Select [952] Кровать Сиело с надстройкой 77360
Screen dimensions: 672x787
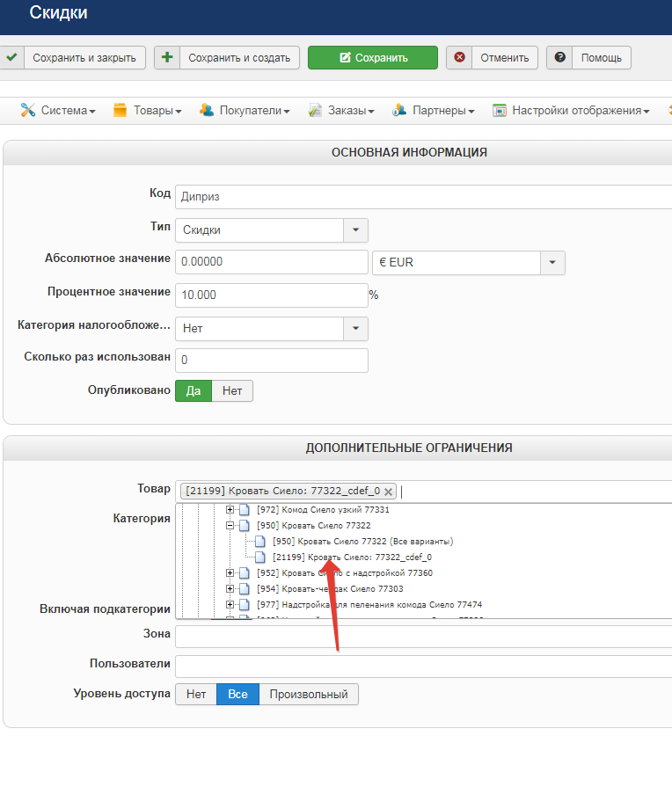[345, 573]
